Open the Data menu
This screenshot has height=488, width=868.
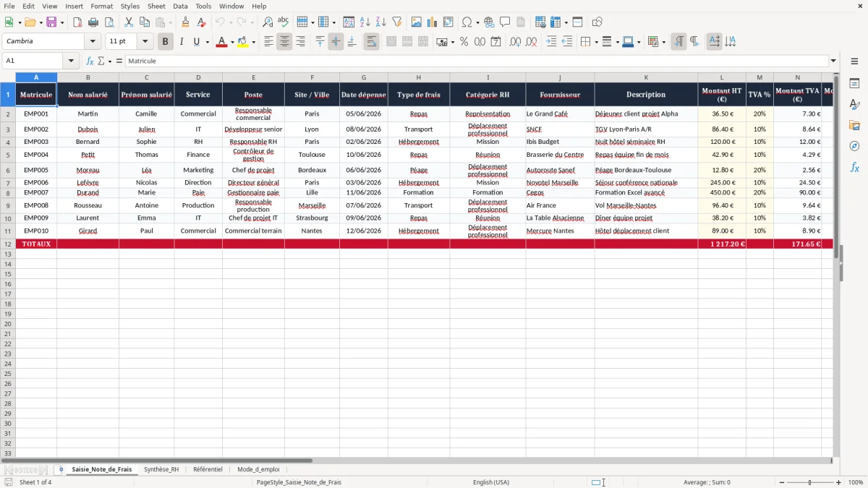[180, 6]
